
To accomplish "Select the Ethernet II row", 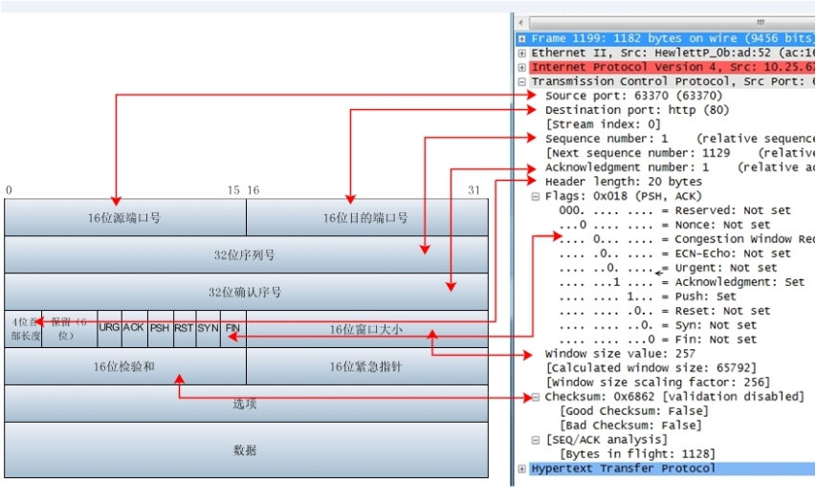I will 672,53.
